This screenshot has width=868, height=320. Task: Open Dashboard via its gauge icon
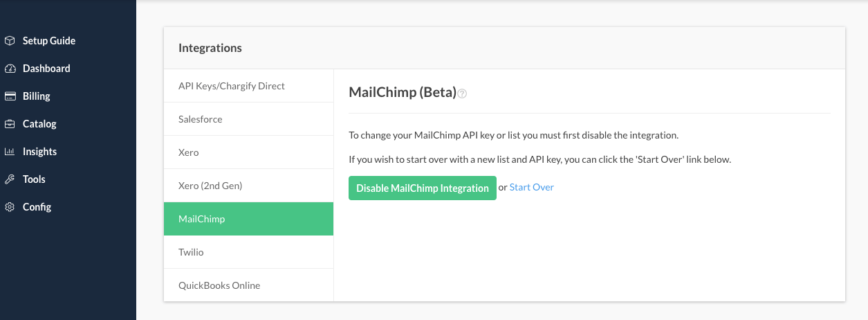(10, 69)
